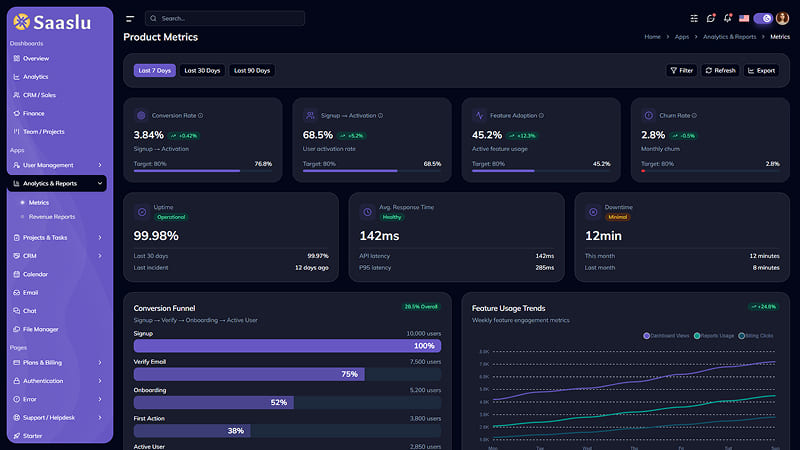Screen dimensions: 800x450
Task: Expand the Plans & Billing menu
Action: [x=57, y=363]
